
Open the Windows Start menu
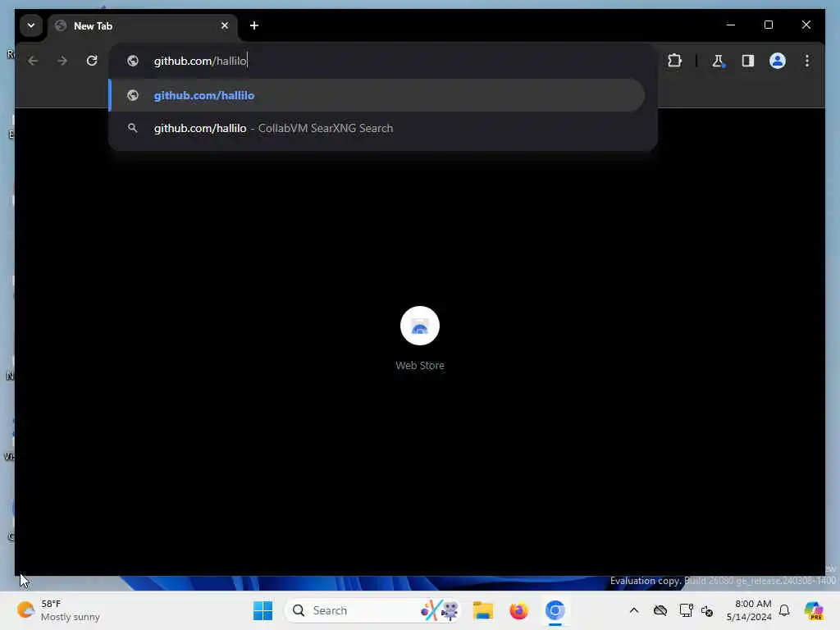[x=262, y=610]
